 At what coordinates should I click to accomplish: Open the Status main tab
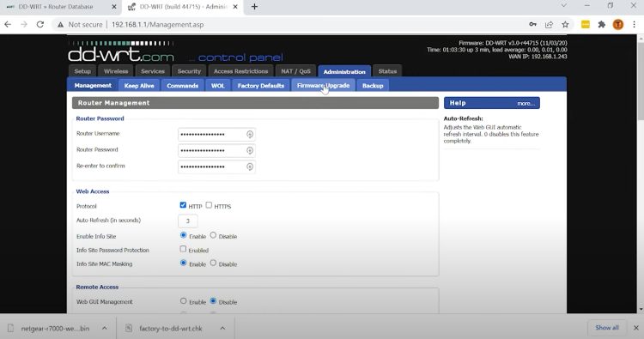pyautogui.click(x=387, y=71)
